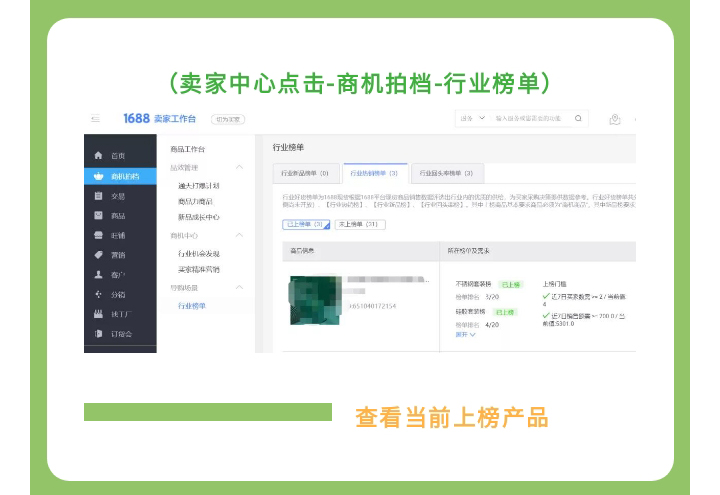Click the location pin icon in header
Image resolution: width=720 pixels, height=495 pixels.
(x=615, y=119)
